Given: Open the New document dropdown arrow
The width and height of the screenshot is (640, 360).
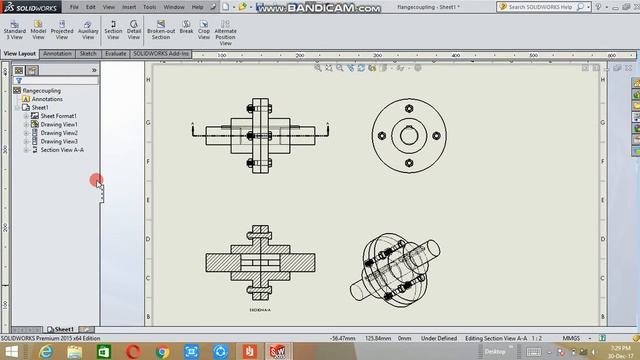Looking at the screenshot, I should coord(233,7).
